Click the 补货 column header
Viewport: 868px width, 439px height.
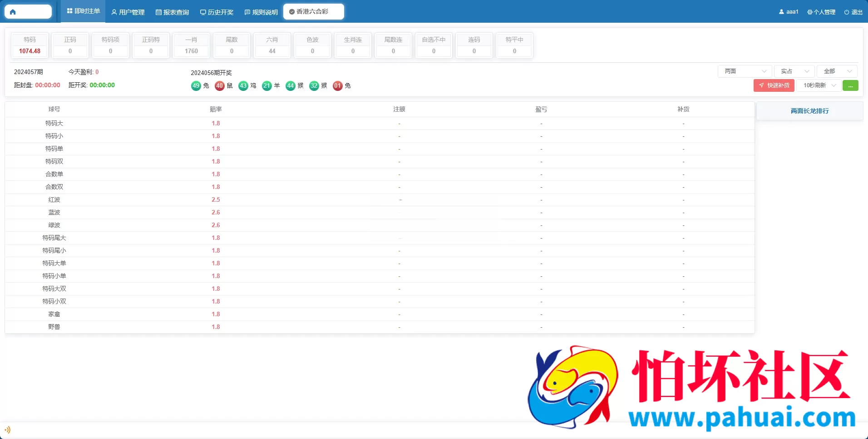(x=683, y=110)
